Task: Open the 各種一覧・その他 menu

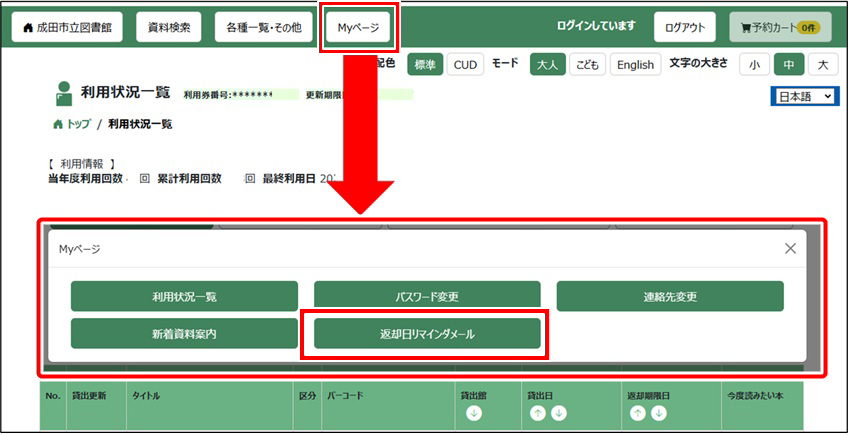Action: point(264,27)
